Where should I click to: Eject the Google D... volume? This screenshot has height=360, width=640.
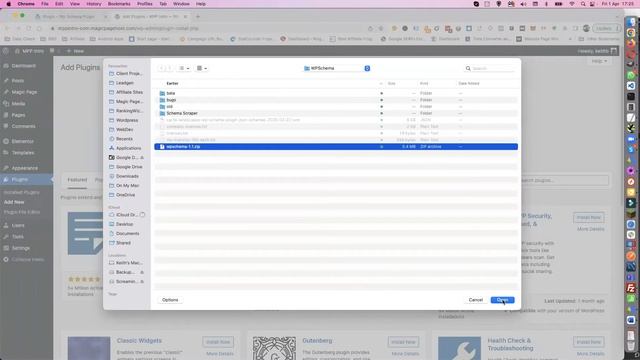click(142, 158)
